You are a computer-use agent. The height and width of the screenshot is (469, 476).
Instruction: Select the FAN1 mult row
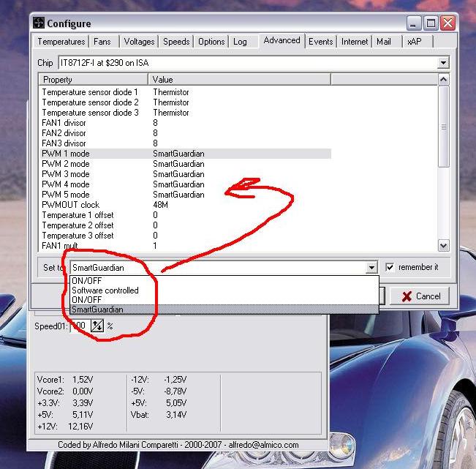(185, 245)
